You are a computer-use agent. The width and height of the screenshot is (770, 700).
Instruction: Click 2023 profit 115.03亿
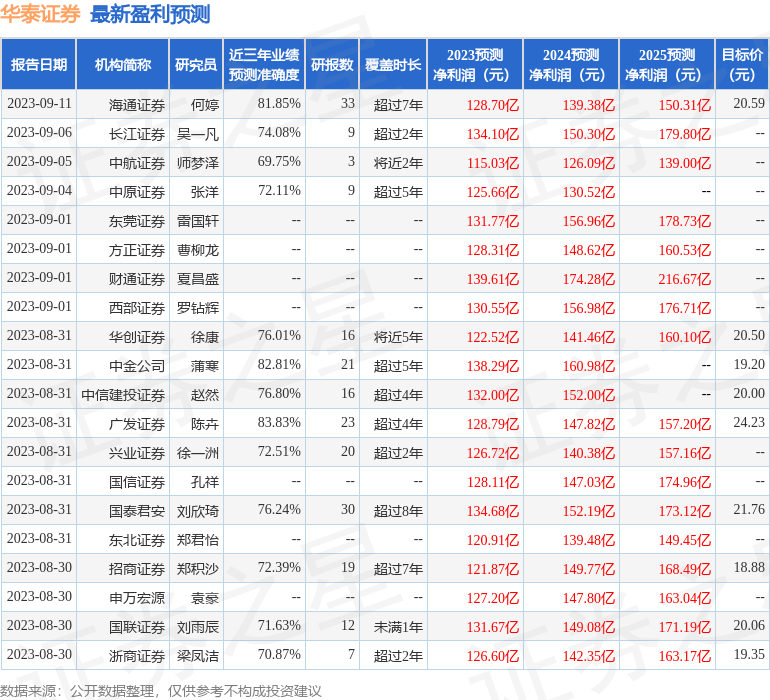click(x=493, y=163)
